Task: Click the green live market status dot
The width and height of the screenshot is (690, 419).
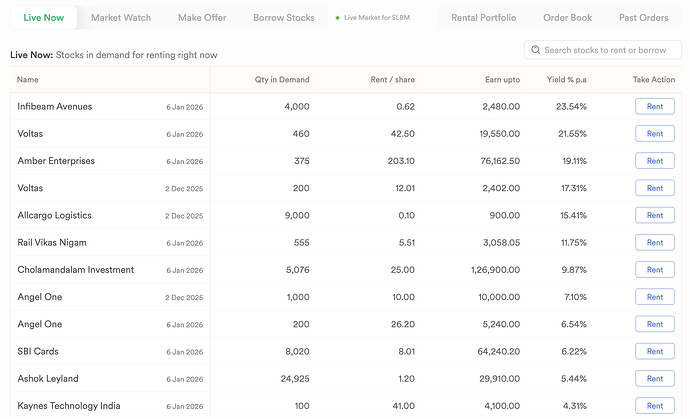Action: 338,18
